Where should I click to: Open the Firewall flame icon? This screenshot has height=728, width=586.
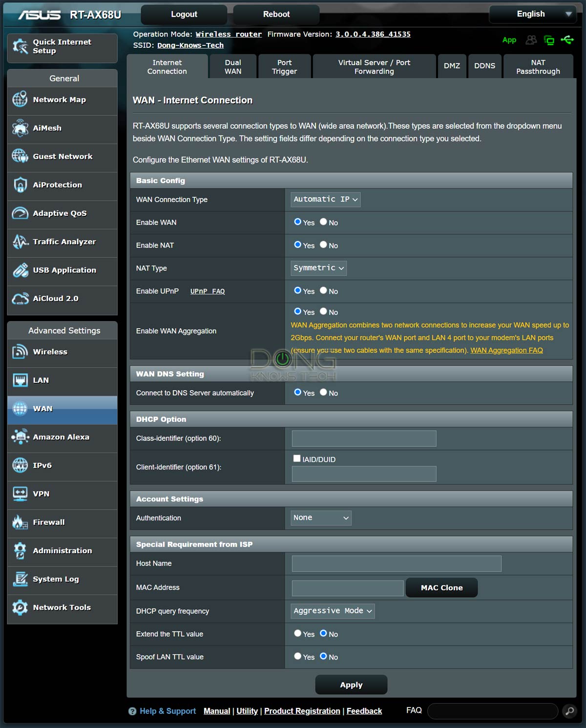click(x=20, y=522)
